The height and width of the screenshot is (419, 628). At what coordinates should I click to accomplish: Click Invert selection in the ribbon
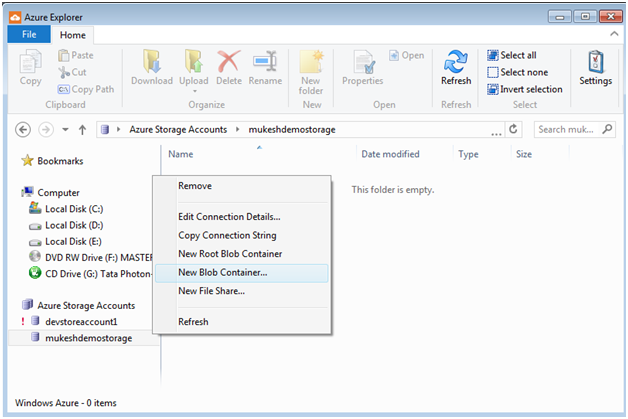[x=525, y=89]
